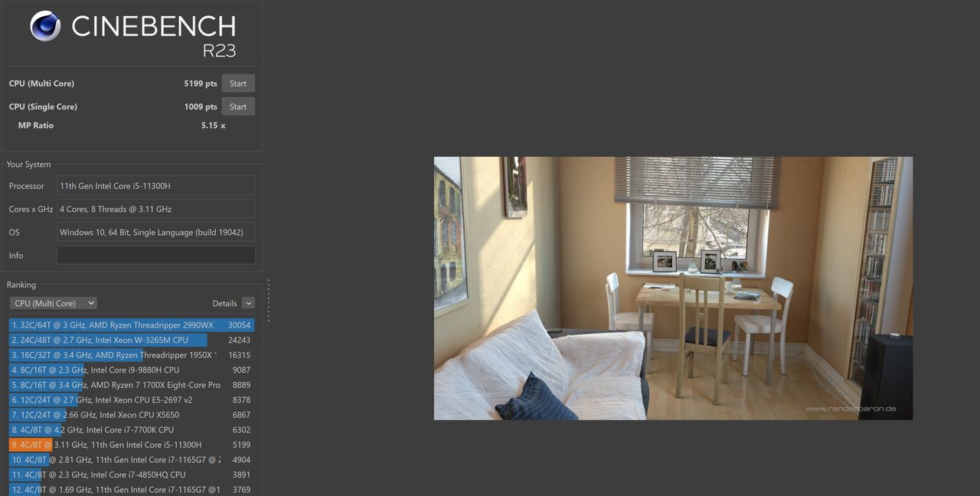This screenshot has height=496, width=980.
Task: Click the OS field showing Windows 10
Action: coord(156,232)
